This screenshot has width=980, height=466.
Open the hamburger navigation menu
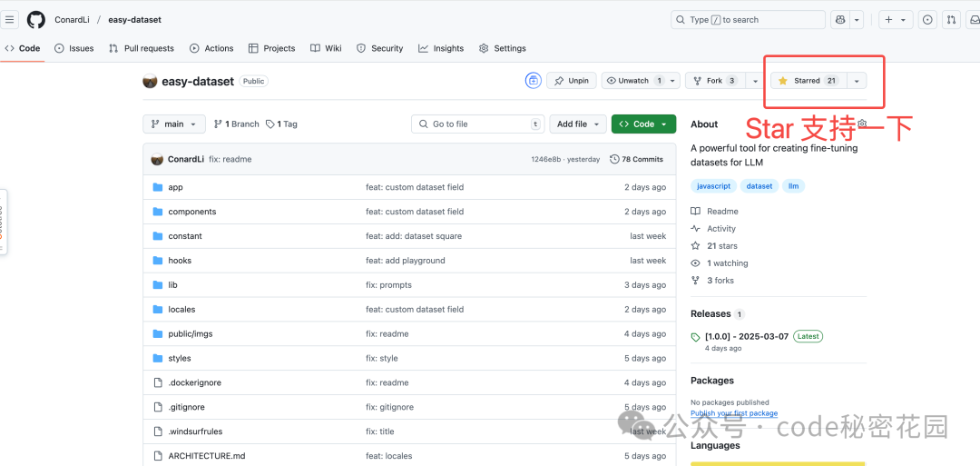tap(9, 19)
